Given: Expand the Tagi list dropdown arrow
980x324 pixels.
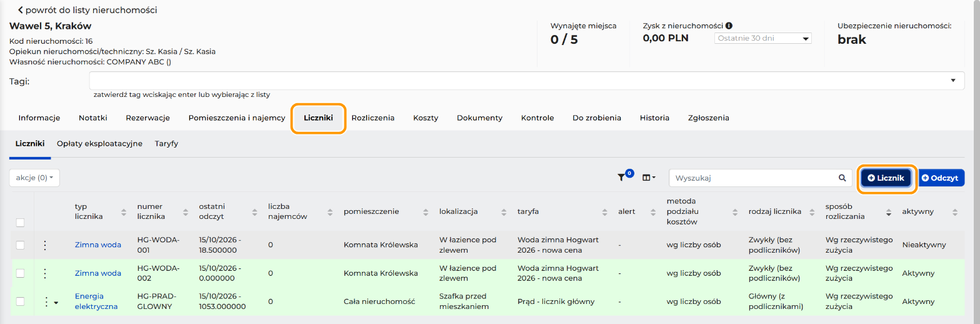Looking at the screenshot, I should click(953, 81).
